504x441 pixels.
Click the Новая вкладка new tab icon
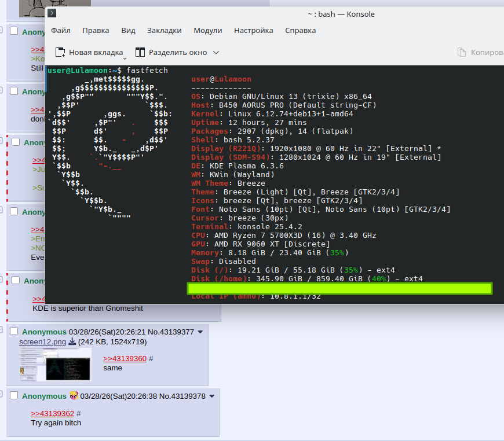(x=60, y=52)
